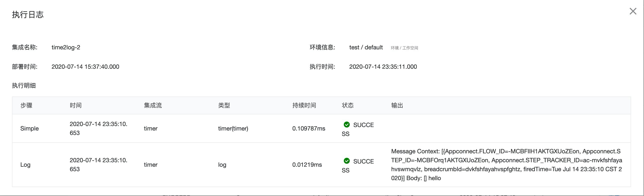Click the 执行明细 section heading

pyautogui.click(x=24, y=86)
